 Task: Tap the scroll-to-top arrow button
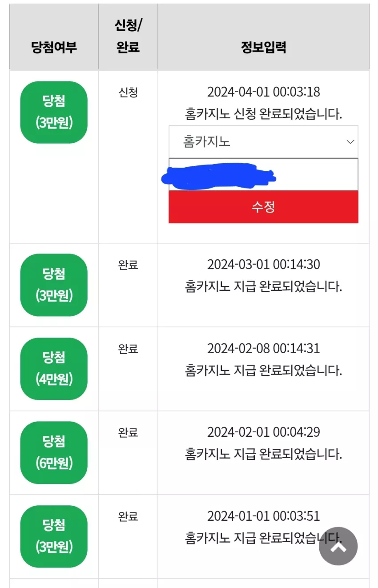click(x=338, y=546)
